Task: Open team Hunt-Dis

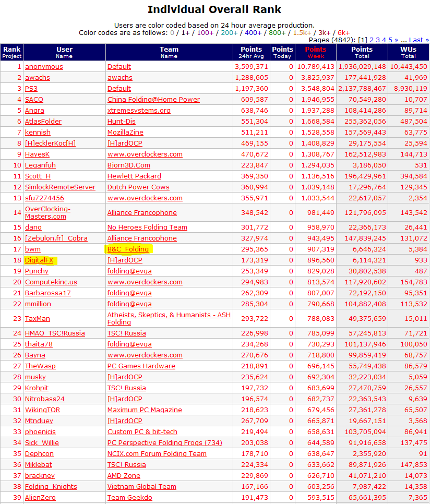Action: click(122, 121)
